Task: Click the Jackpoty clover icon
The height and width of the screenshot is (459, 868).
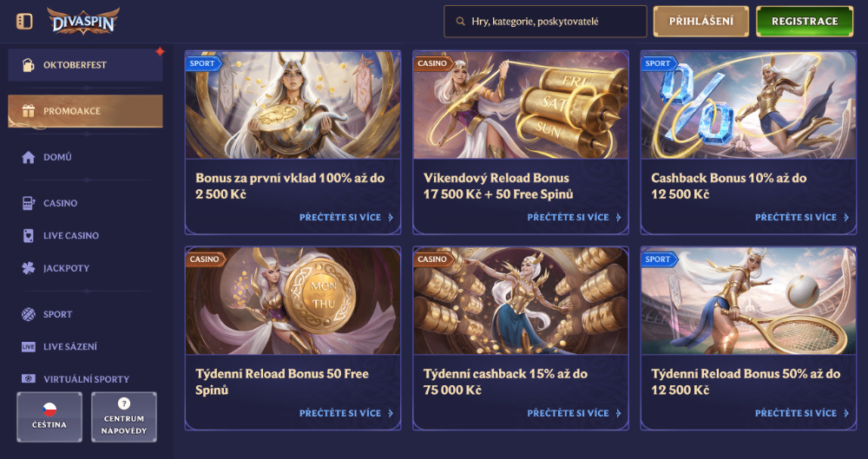Action: click(29, 268)
